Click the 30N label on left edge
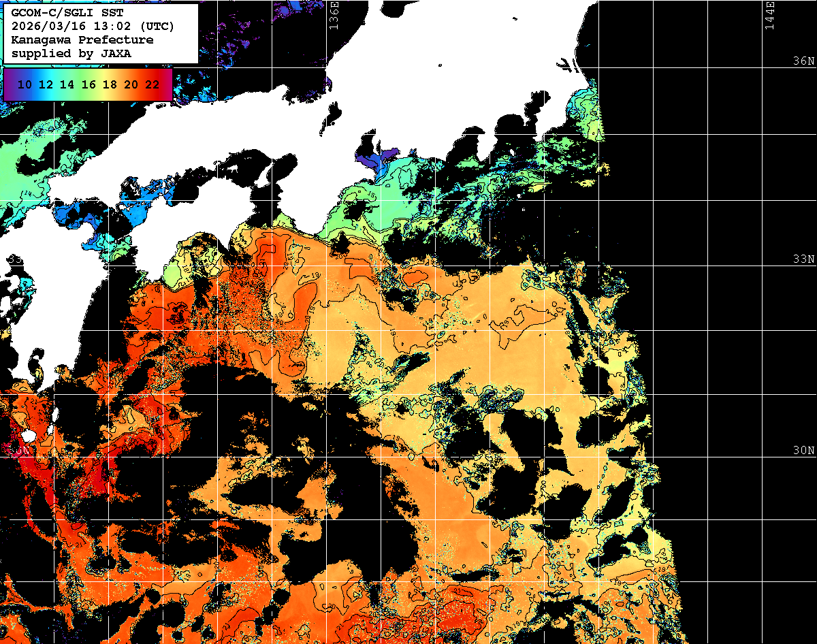 point(19,451)
